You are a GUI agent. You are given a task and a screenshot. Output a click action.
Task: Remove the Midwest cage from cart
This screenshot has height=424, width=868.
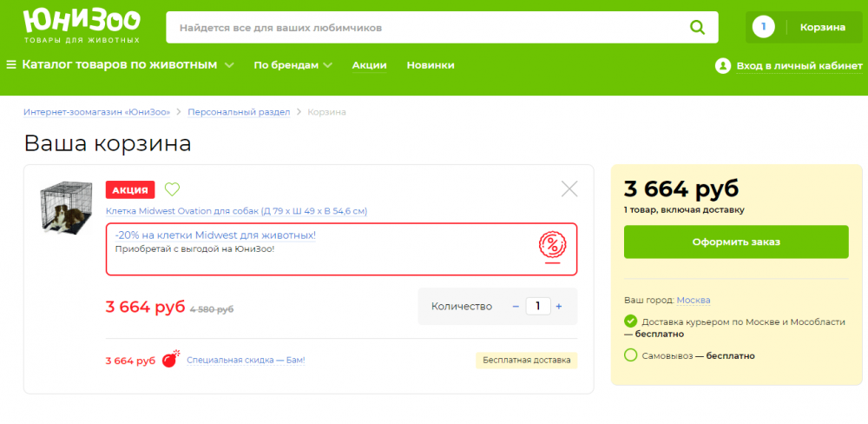[x=569, y=189]
